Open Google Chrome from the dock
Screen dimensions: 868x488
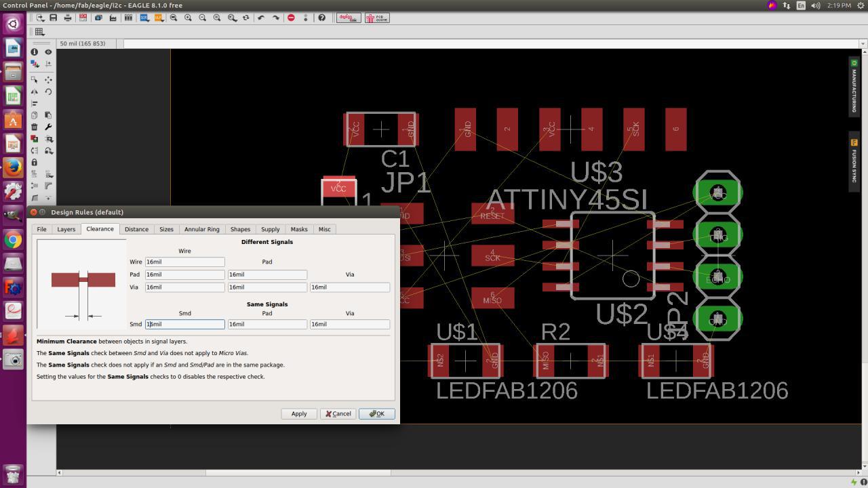pyautogui.click(x=13, y=239)
